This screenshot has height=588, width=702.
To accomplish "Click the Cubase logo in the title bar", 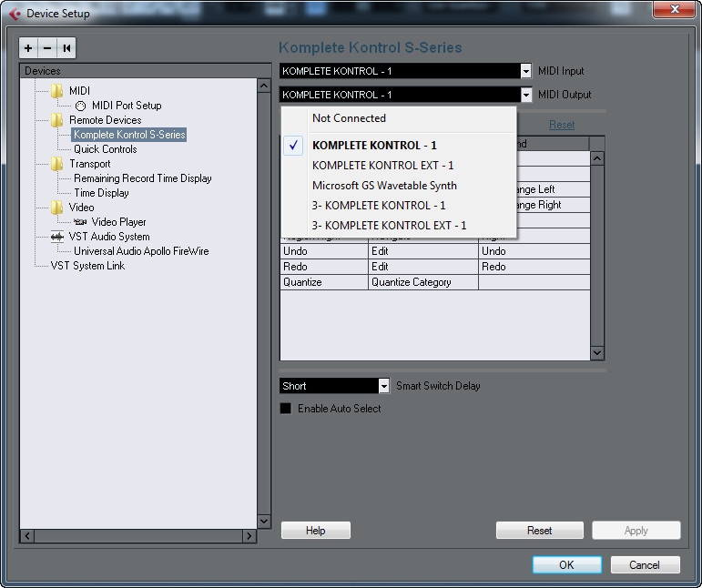I will coord(15,14).
